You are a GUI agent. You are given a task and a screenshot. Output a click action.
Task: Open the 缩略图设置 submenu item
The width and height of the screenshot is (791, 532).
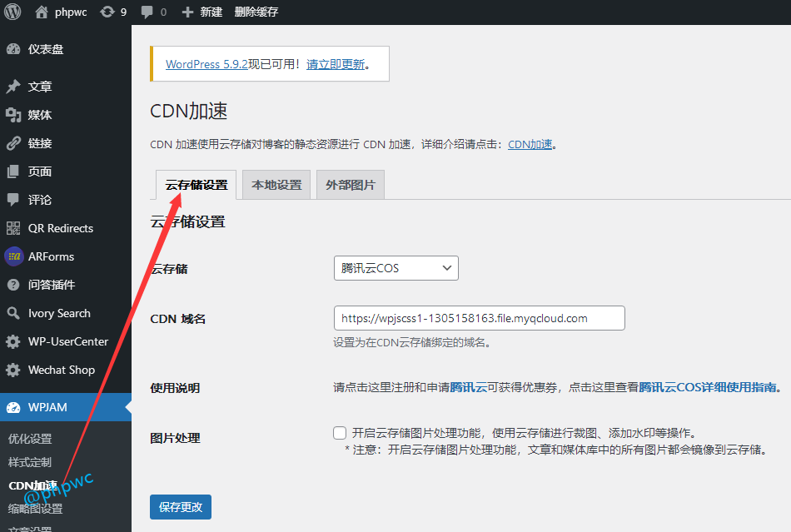pyautogui.click(x=35, y=509)
